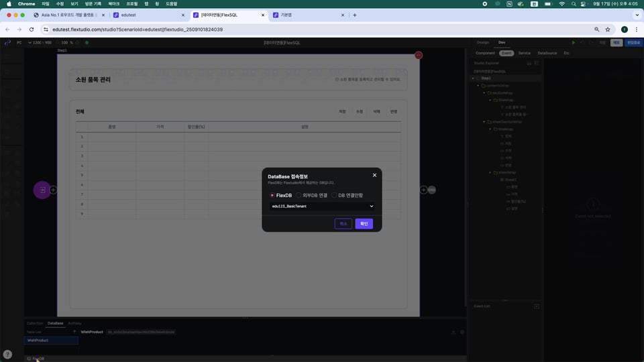This screenshot has height=362, width=644.
Task: Click the 저장 button above the grid
Action: click(342, 112)
